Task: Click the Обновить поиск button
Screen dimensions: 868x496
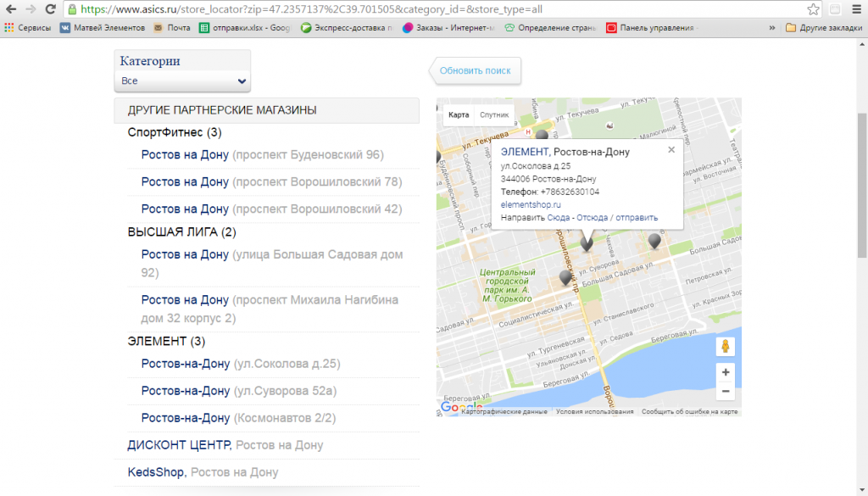Action: point(476,71)
